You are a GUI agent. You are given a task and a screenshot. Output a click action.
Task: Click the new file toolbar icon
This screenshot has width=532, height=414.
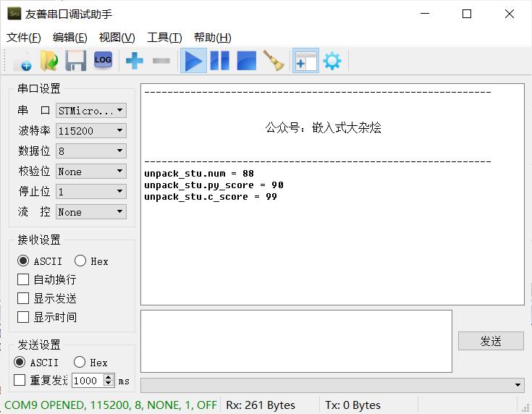(x=23, y=61)
